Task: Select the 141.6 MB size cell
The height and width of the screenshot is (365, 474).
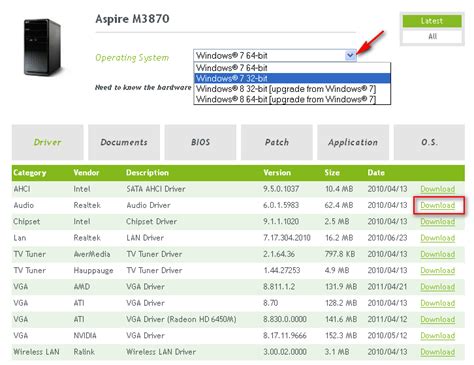Action: pyautogui.click(x=341, y=319)
